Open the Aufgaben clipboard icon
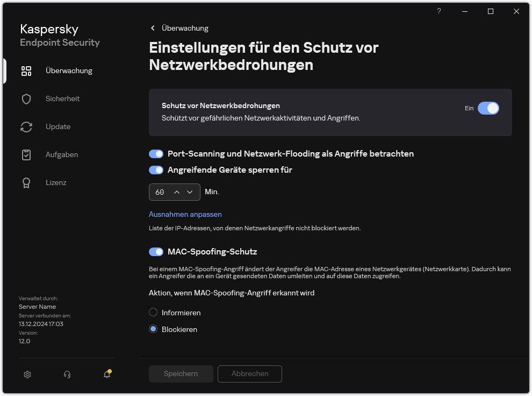Viewport: 532px width, 396px height. coord(26,154)
